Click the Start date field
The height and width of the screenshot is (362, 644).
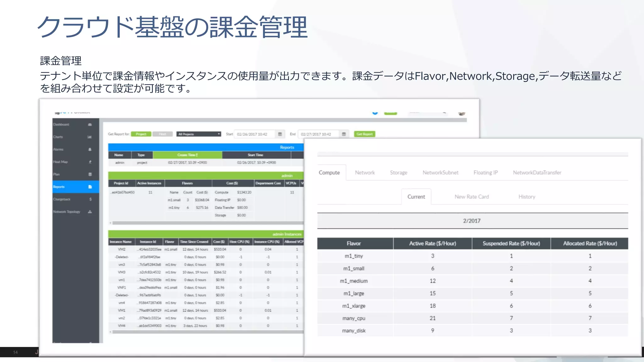pyautogui.click(x=255, y=134)
